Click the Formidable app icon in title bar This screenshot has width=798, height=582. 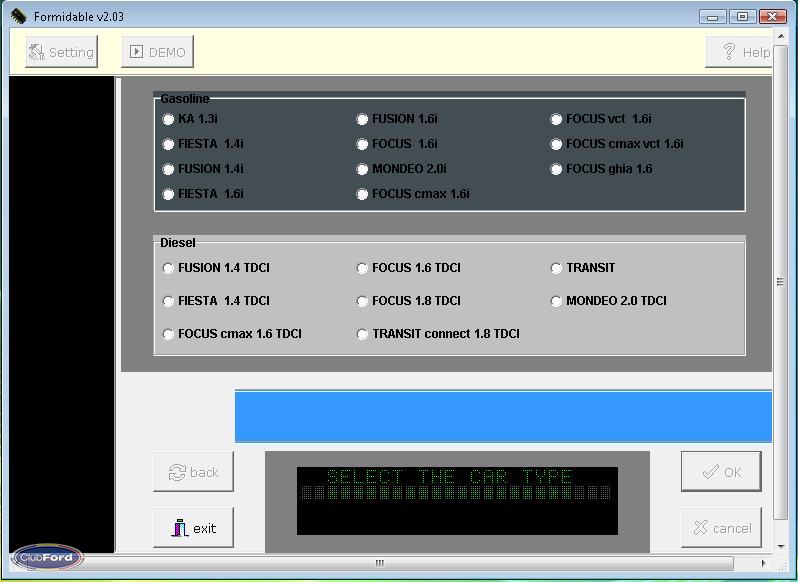[x=17, y=16]
